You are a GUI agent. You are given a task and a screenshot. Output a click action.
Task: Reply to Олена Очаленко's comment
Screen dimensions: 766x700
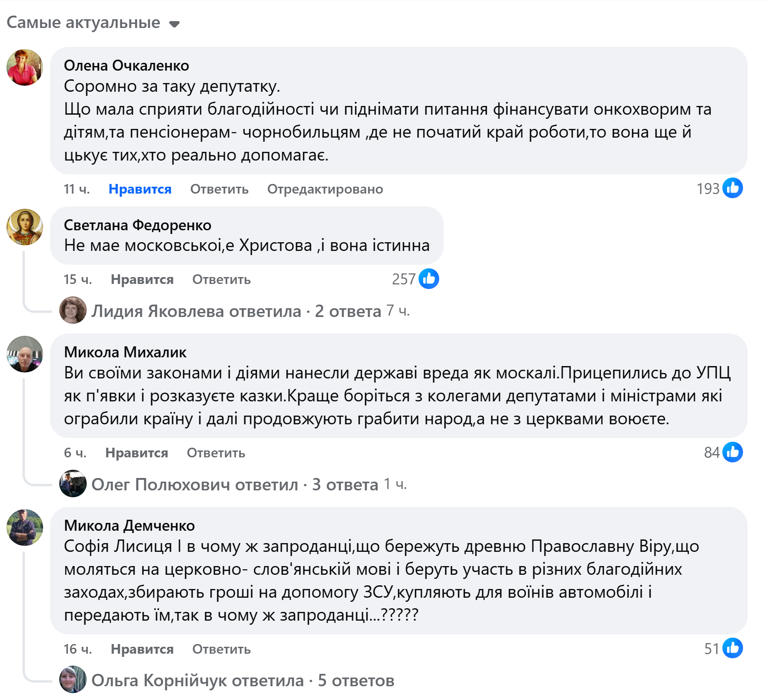(219, 189)
